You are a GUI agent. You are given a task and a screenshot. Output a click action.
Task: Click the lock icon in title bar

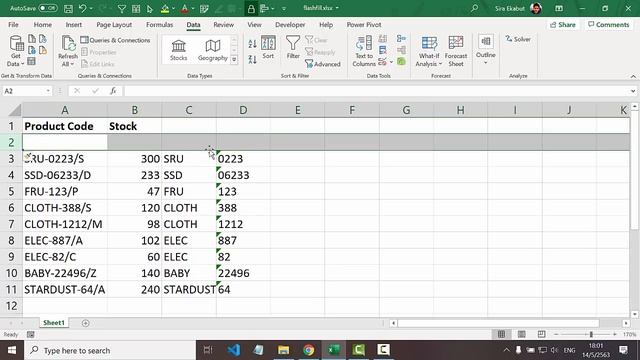[x=251, y=8]
